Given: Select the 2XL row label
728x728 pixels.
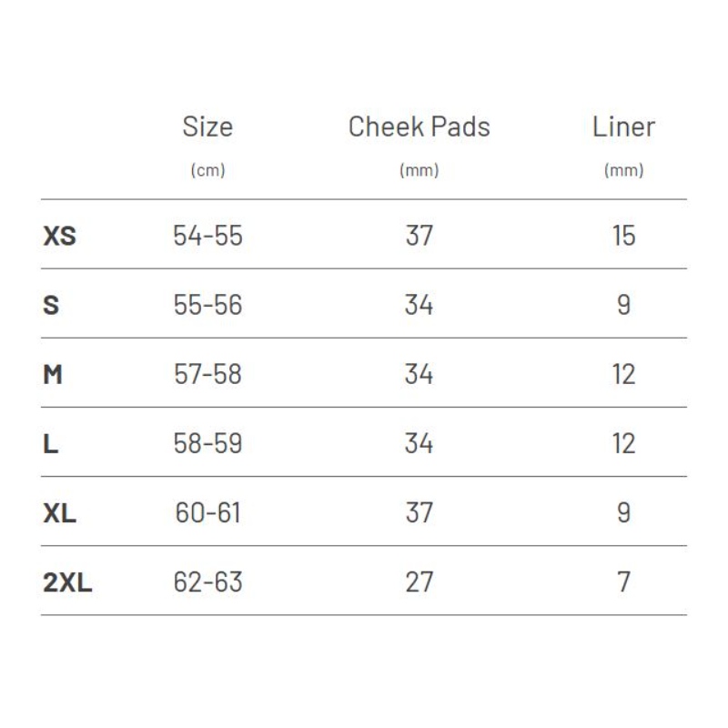Looking at the screenshot, I should point(67,582).
